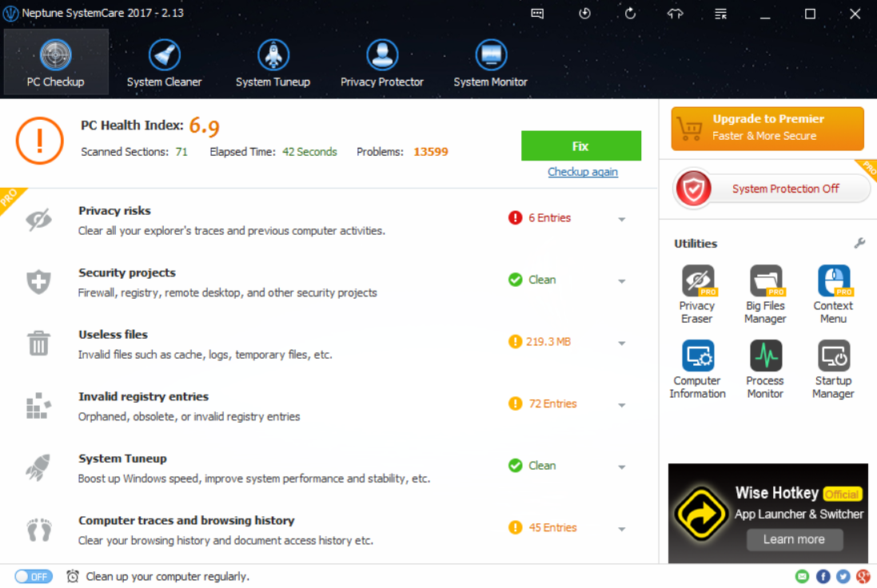The height and width of the screenshot is (588, 877).
Task: Click Learn more on Wise Hotkey ad
Action: pyautogui.click(x=794, y=539)
